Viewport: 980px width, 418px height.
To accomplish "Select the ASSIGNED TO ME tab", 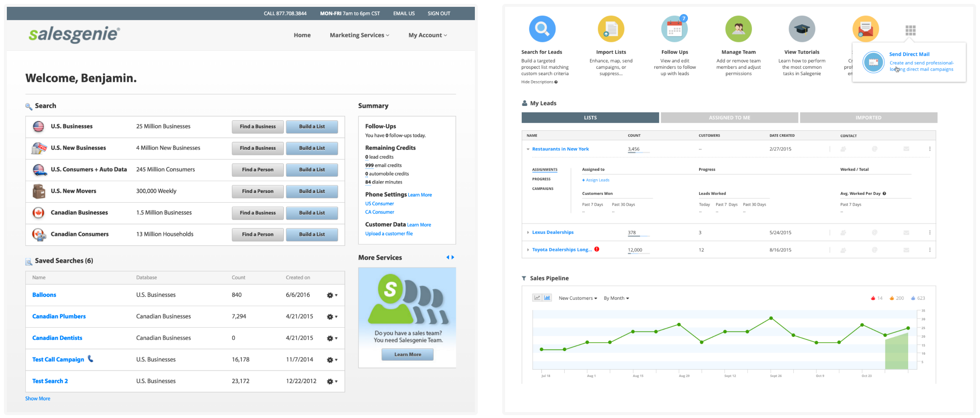I will coord(729,118).
